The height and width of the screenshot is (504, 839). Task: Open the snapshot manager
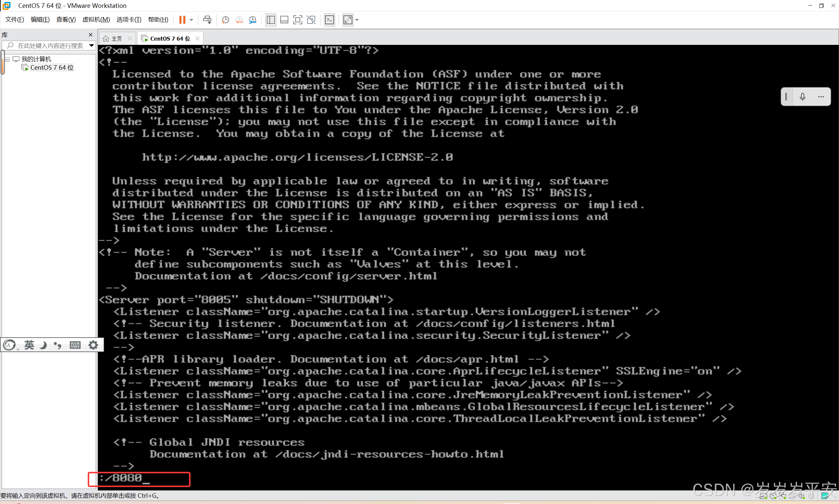(253, 20)
